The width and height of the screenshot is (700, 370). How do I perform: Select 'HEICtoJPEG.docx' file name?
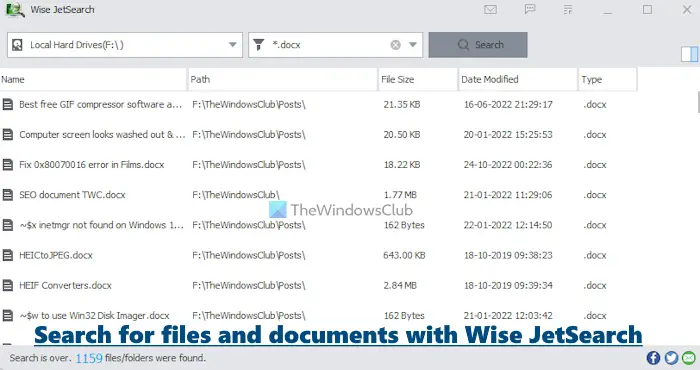56,255
